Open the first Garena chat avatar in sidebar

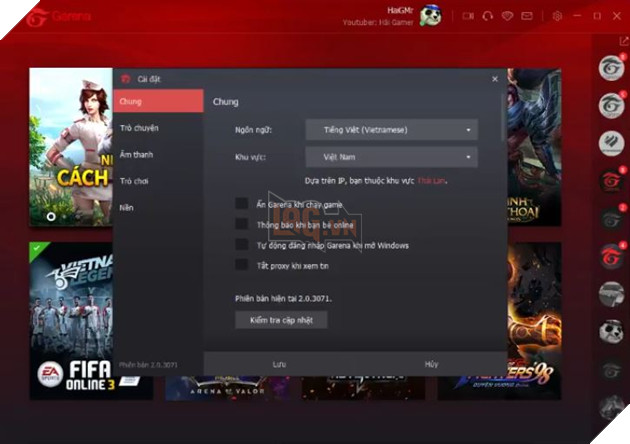pos(611,68)
